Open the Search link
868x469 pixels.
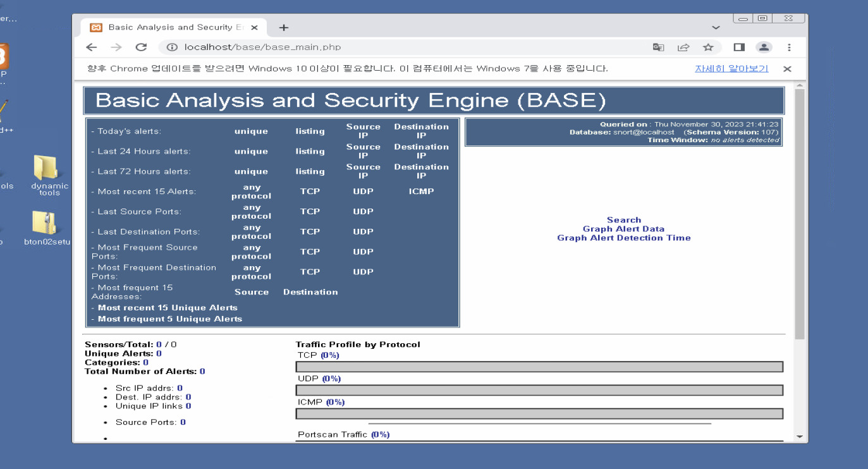coord(624,220)
